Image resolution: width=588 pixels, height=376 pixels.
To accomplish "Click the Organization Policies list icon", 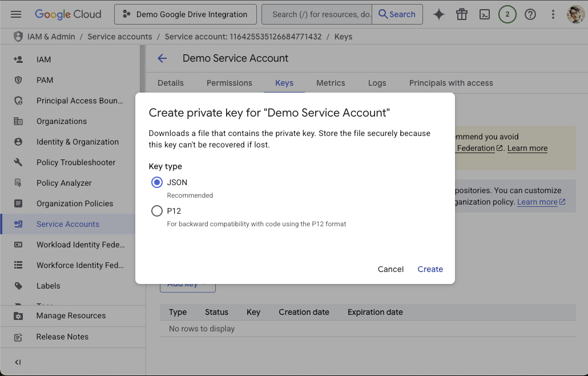I will 18,203.
